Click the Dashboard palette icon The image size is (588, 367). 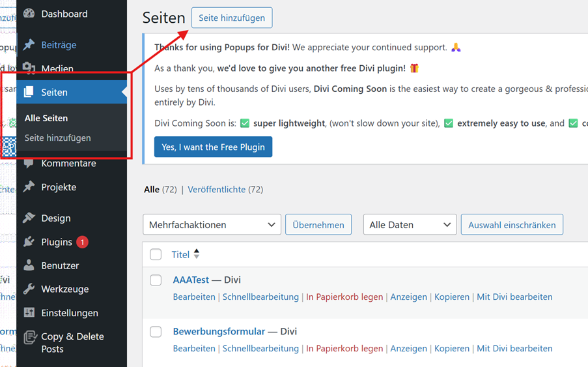[29, 14]
